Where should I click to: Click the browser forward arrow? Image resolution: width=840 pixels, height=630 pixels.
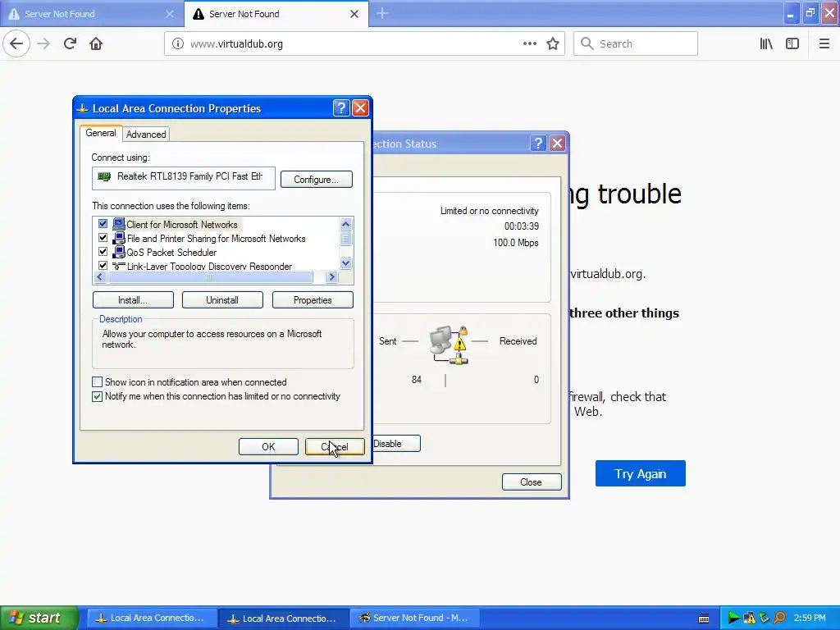43,43
